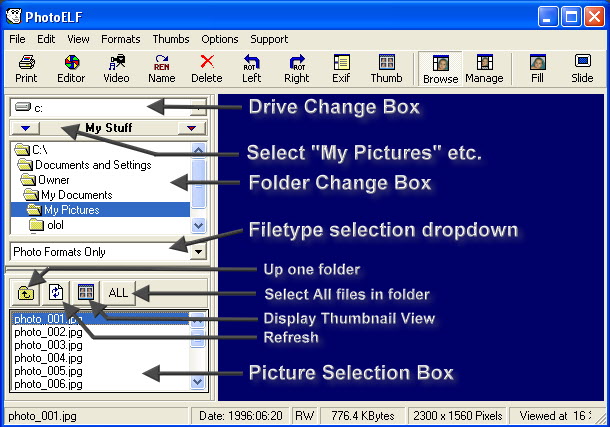Display thumbnail view grid icon
610x427 pixels.
click(86, 292)
